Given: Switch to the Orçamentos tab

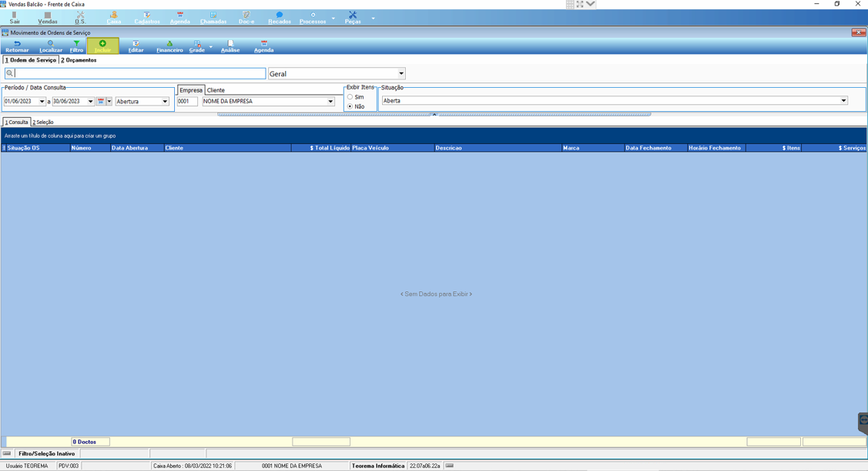Looking at the screenshot, I should (79, 60).
